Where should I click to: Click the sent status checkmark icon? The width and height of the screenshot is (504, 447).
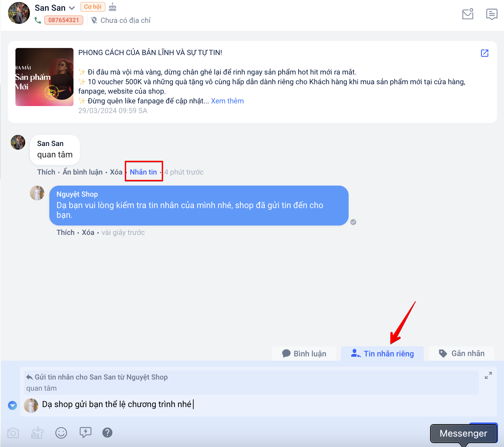[x=353, y=222]
